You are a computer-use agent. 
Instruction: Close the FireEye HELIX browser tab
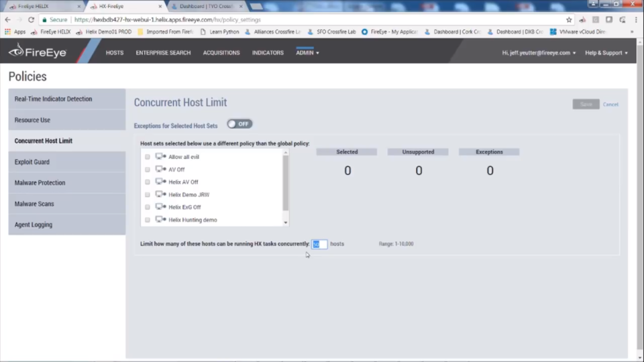[79, 7]
